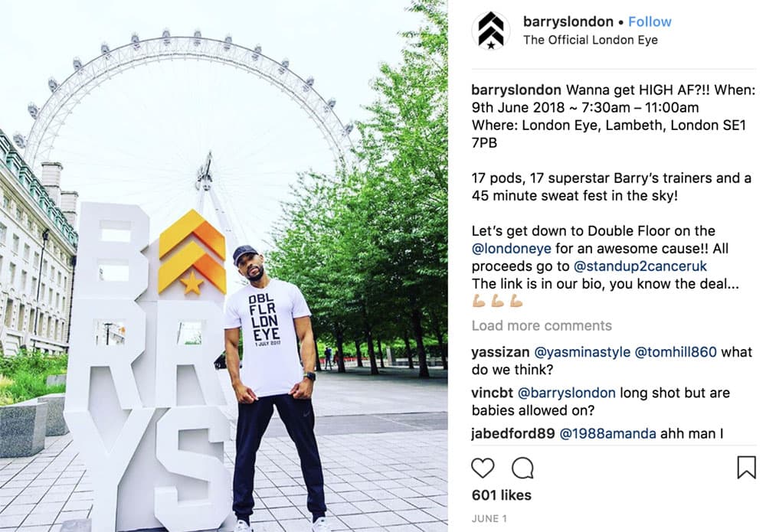This screenshot has width=766, height=532.
Task: Open yassizan commenter profile
Action: coord(501,352)
